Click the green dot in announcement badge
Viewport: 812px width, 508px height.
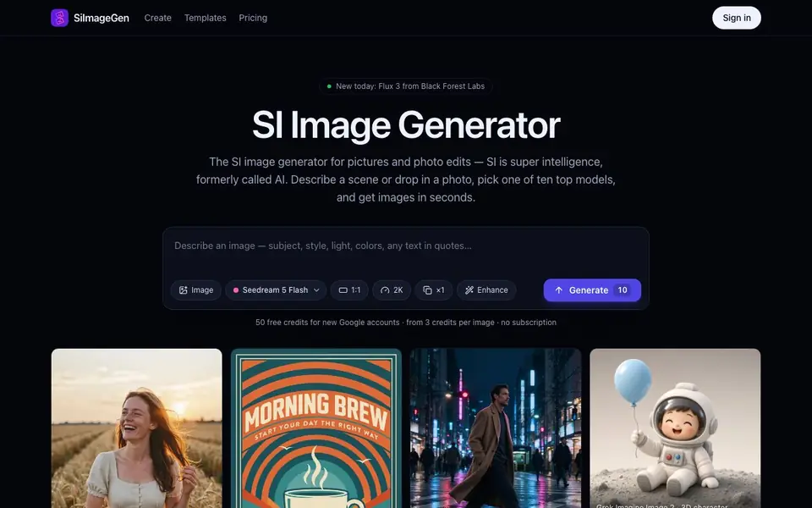329,86
